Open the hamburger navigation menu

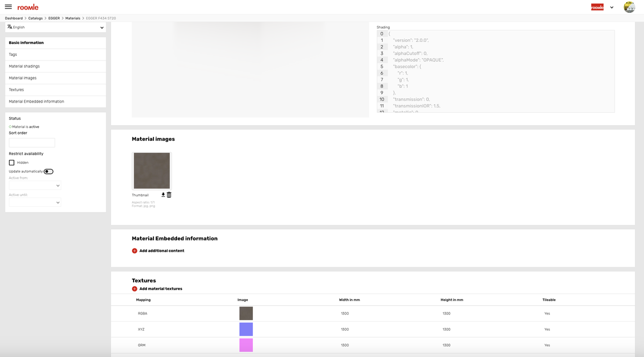[8, 7]
